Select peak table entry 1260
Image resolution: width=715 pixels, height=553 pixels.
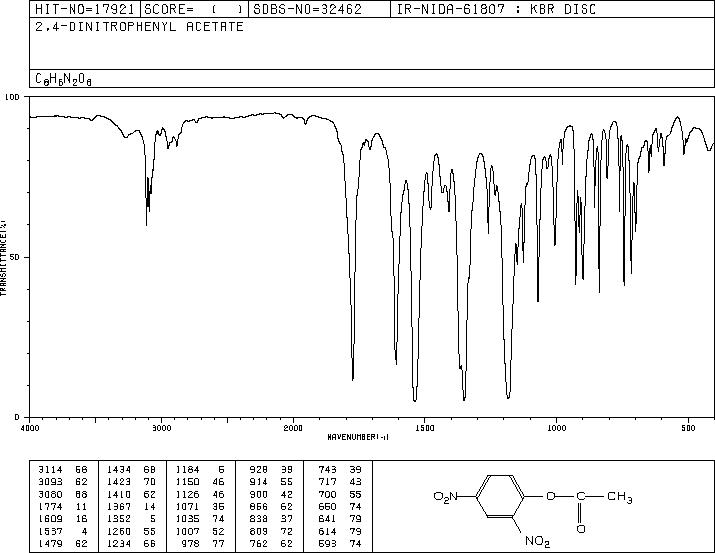[x=131, y=532]
